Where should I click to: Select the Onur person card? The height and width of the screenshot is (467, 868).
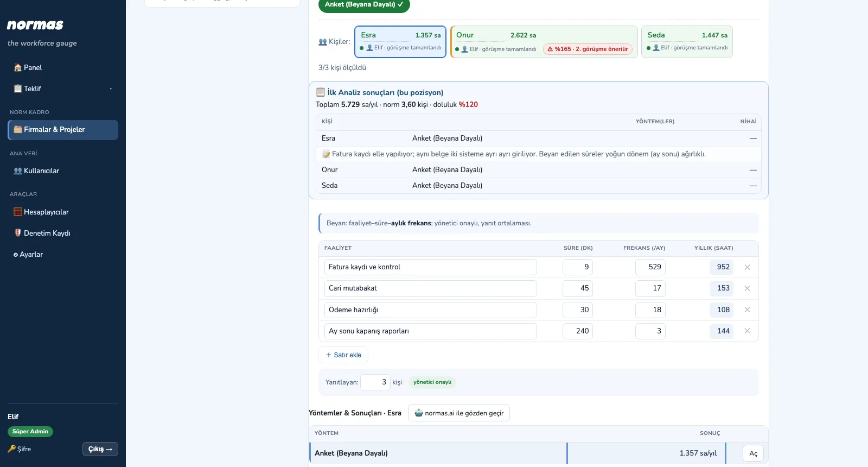[544, 42]
